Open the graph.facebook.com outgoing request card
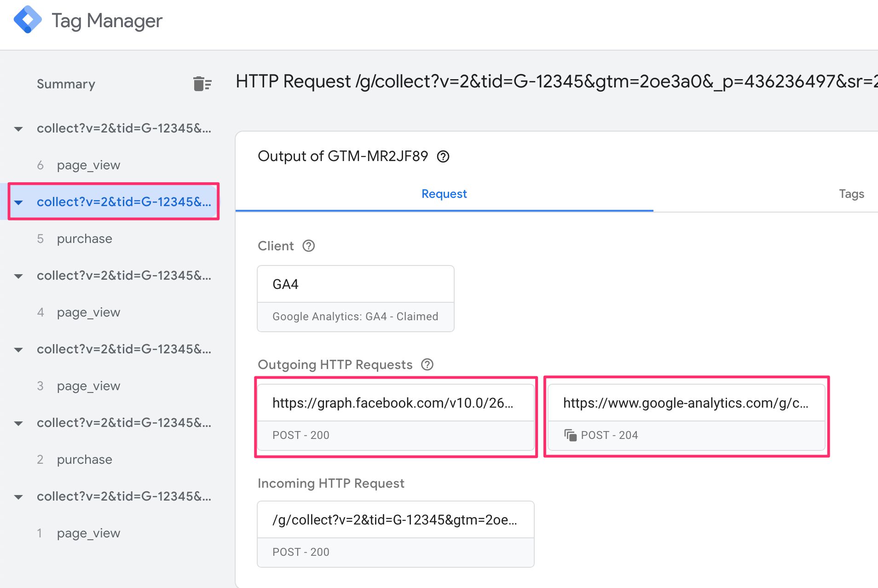This screenshot has width=878, height=588. [x=396, y=417]
